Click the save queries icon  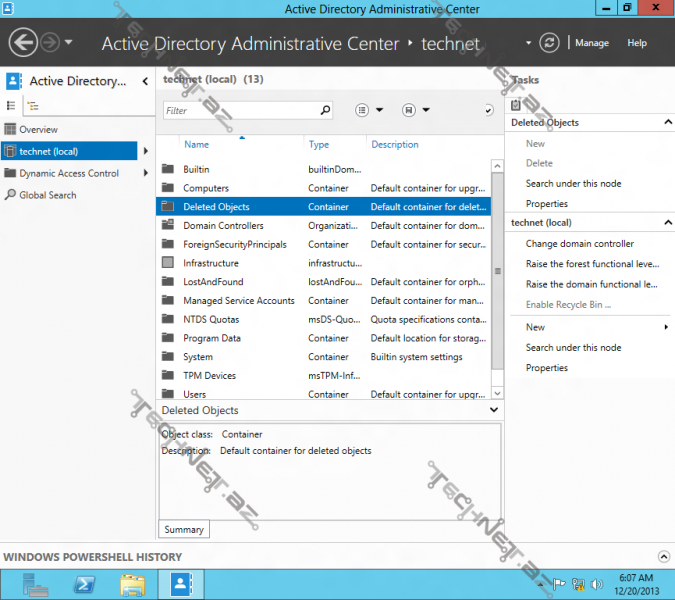pos(409,110)
